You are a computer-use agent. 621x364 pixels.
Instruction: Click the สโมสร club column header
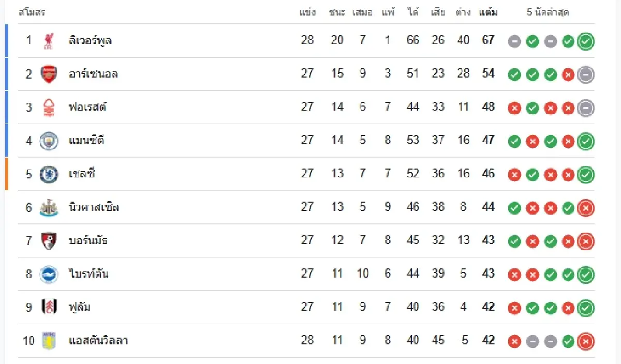(x=32, y=12)
